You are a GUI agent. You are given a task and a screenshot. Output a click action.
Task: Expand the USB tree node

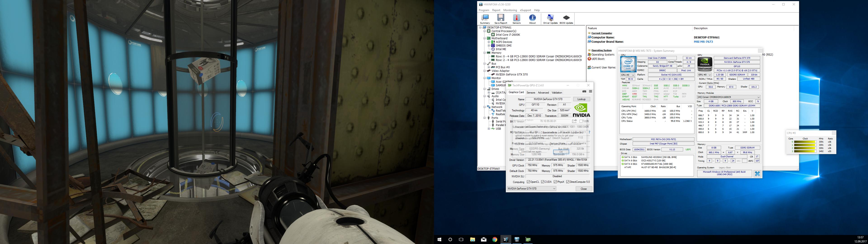[489, 129]
